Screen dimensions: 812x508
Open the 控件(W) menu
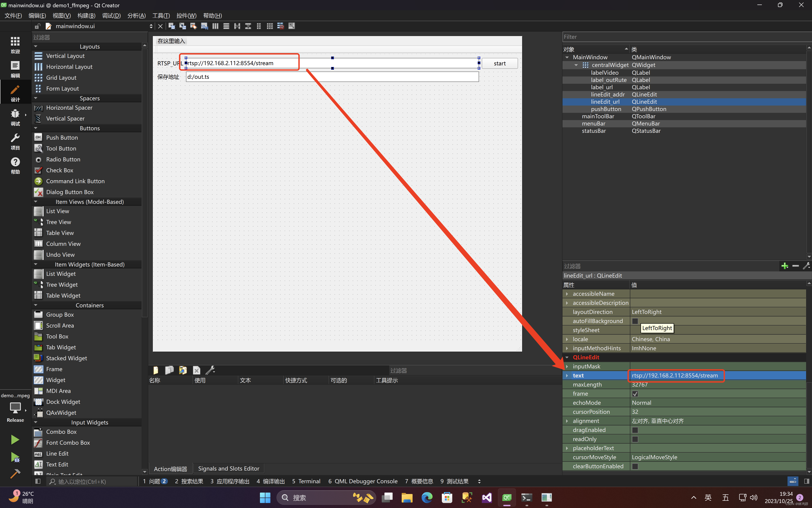point(186,15)
